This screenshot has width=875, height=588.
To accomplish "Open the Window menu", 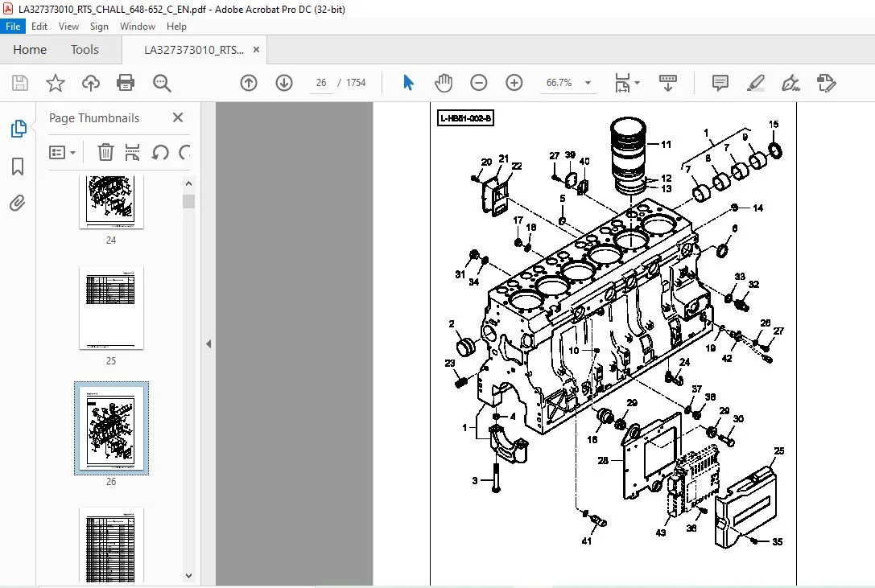I will (138, 27).
